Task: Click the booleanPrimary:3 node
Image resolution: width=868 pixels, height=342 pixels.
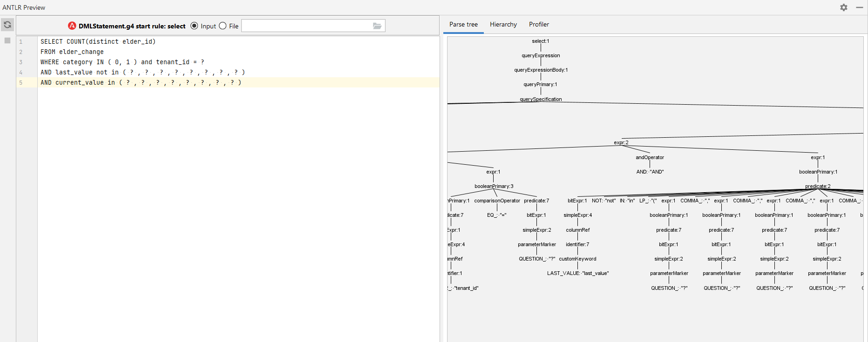Action: [494, 186]
